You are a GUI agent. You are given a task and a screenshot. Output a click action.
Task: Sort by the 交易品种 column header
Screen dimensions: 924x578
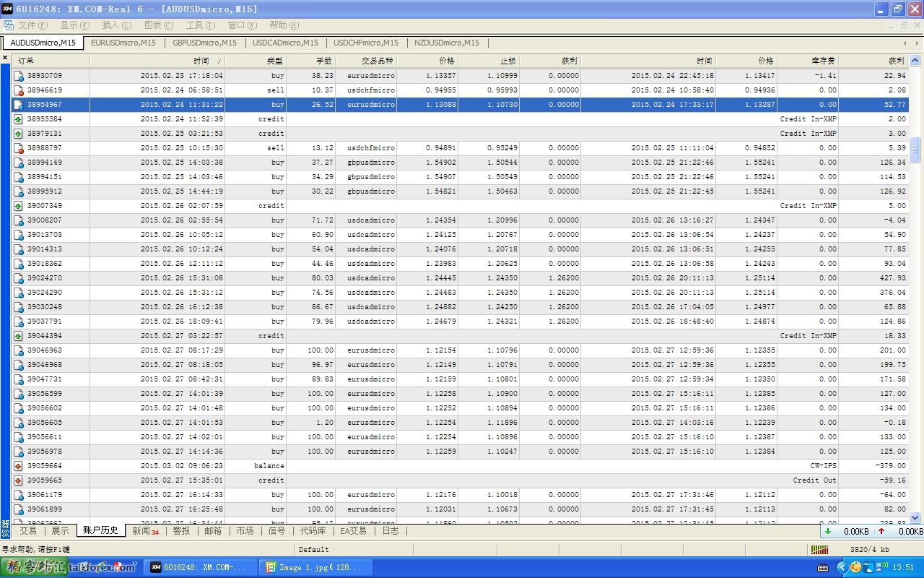point(366,61)
